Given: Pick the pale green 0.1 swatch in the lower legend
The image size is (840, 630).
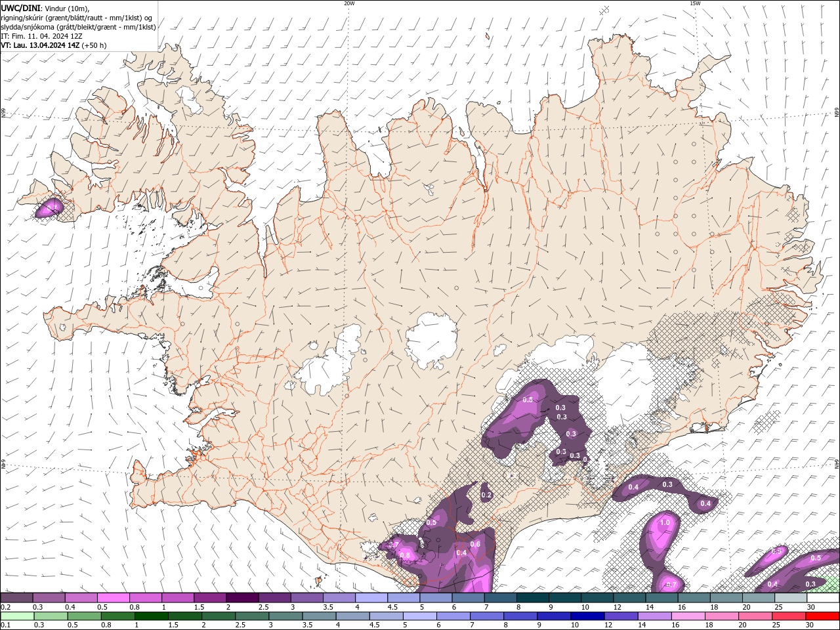Looking at the screenshot, I should tap(17, 616).
